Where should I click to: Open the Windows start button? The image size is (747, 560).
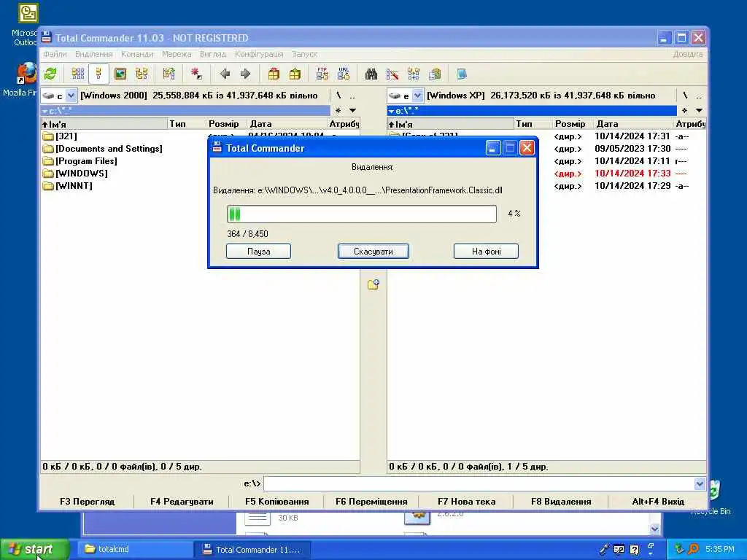[34, 550]
